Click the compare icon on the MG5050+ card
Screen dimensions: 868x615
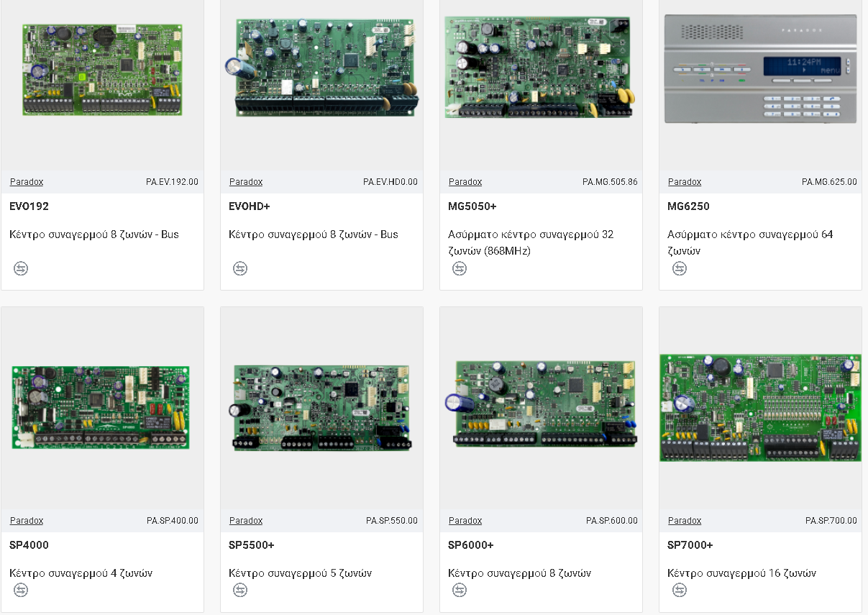point(460,268)
